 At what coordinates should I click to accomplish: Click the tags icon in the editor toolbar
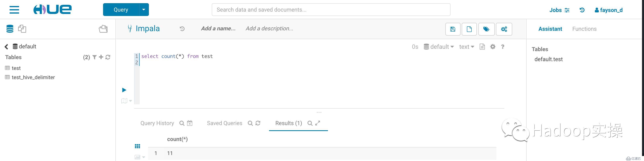tap(486, 29)
